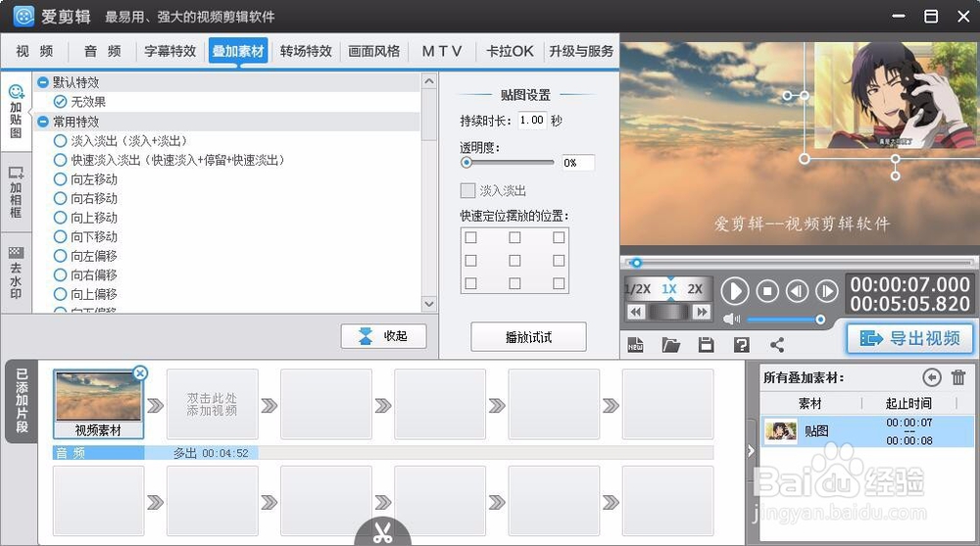980x546 pixels.
Task: Click 双击此处添加视频 placeholder slot
Action: click(x=212, y=404)
